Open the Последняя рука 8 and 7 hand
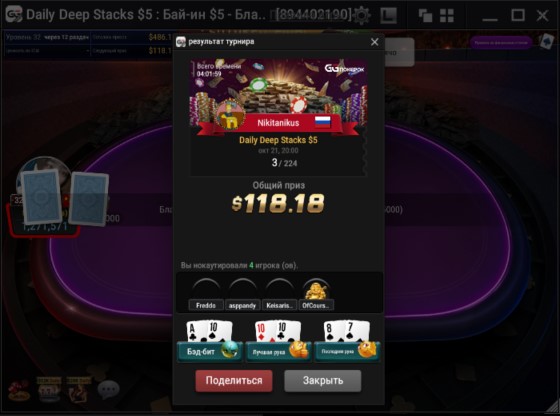The width and height of the screenshot is (560, 416). click(x=347, y=341)
